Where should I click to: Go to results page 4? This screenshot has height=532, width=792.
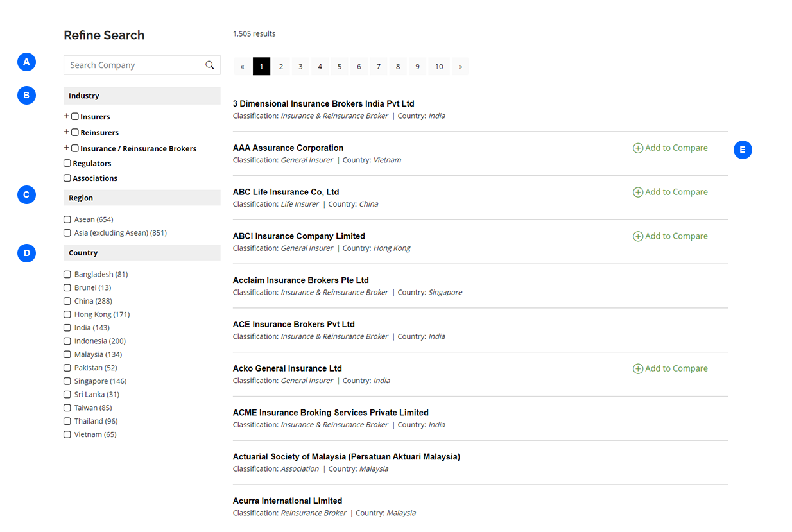(x=320, y=66)
